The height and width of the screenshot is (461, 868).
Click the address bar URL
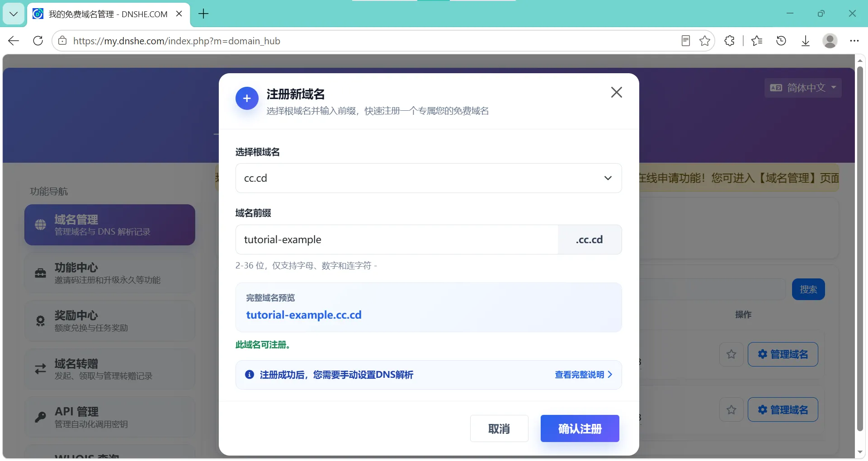(x=177, y=41)
